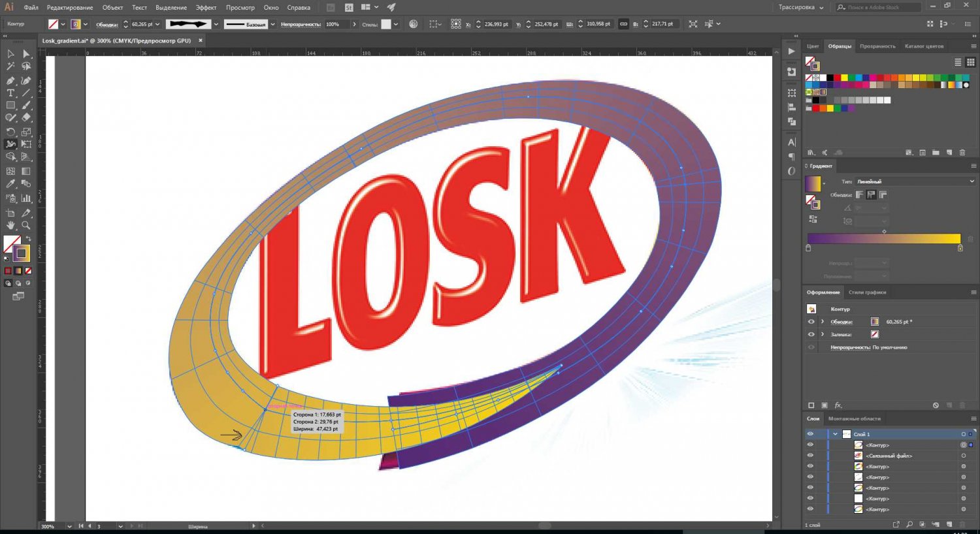This screenshot has height=534, width=980.
Task: Open the Редактирование menu
Action: (x=70, y=8)
